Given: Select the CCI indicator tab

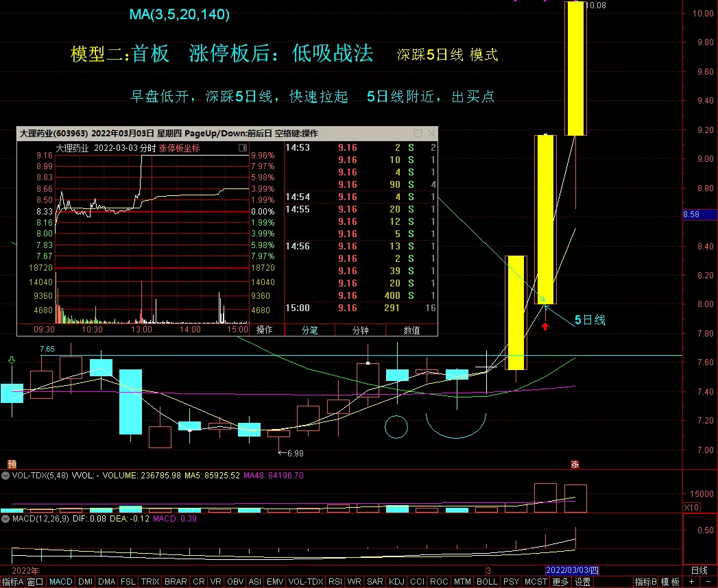Looking at the screenshot, I should click(x=417, y=582).
